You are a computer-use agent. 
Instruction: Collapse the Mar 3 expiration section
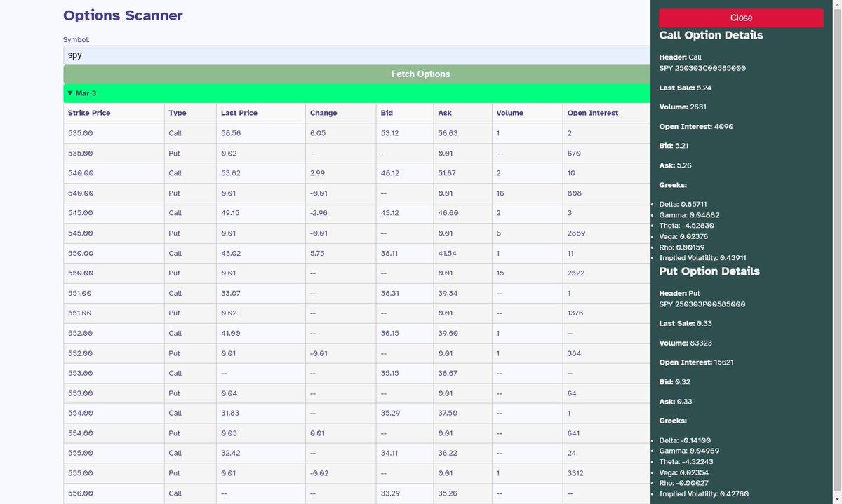tap(357, 93)
